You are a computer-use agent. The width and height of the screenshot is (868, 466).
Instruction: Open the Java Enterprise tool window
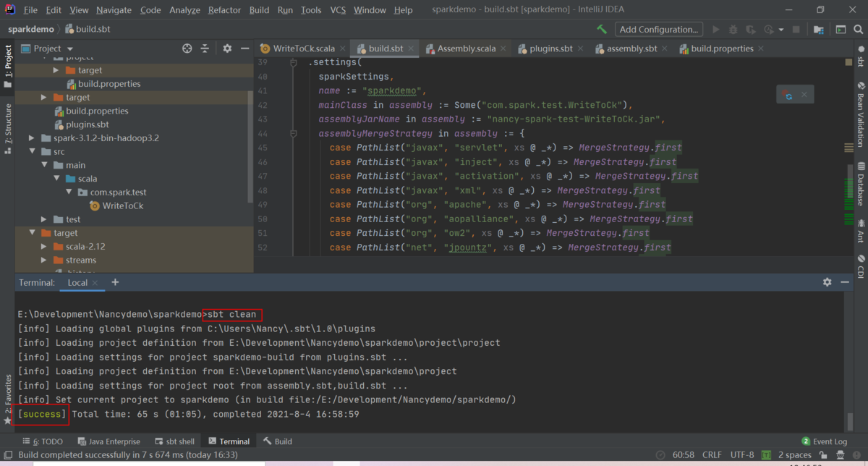tap(108, 441)
